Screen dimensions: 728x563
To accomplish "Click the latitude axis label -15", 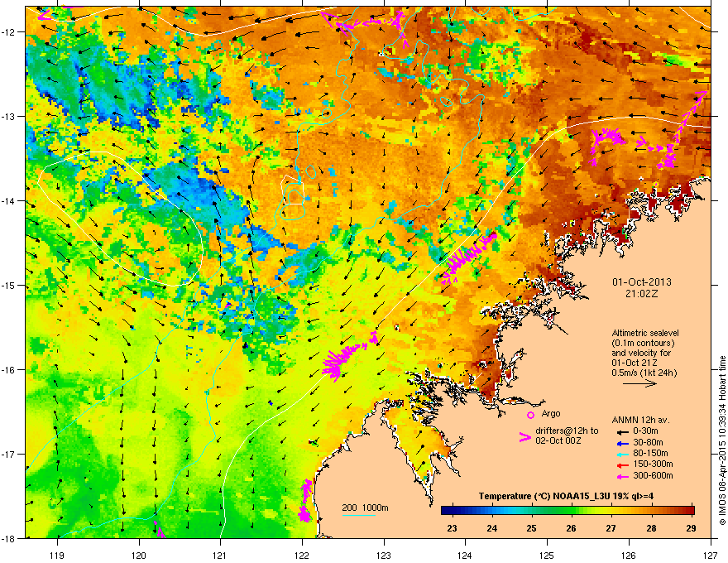I will (x=8, y=285).
